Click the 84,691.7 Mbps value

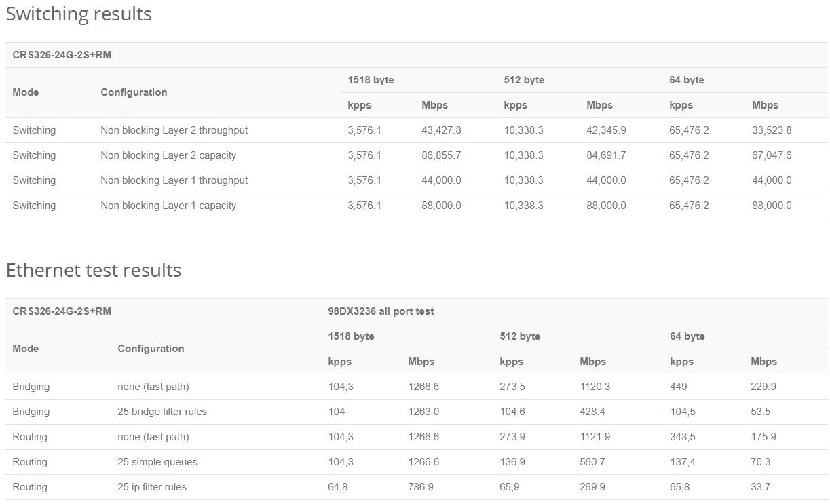(x=606, y=155)
